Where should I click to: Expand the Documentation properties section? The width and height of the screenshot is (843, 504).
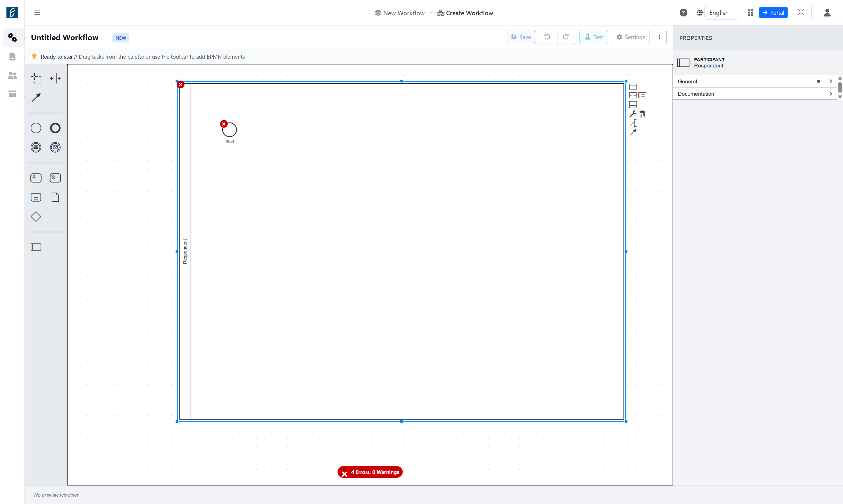[755, 94]
